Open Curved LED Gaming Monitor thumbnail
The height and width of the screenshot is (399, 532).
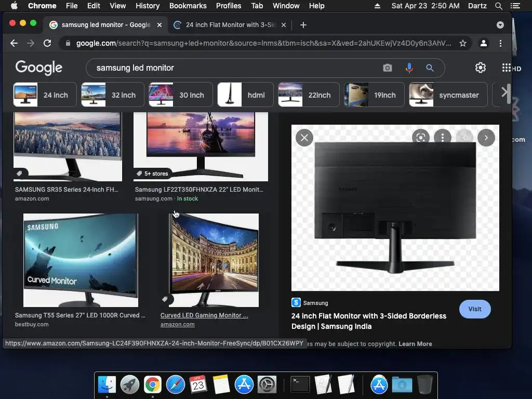(214, 260)
